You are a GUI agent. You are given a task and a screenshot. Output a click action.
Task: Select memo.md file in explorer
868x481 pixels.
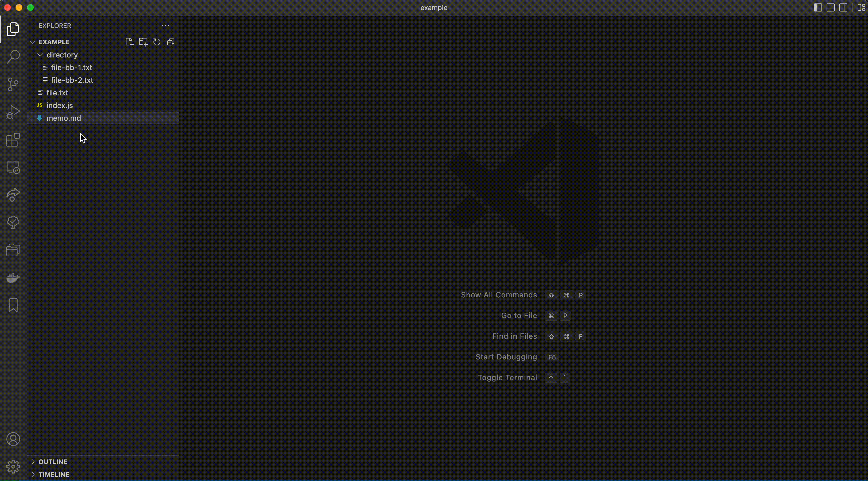64,118
